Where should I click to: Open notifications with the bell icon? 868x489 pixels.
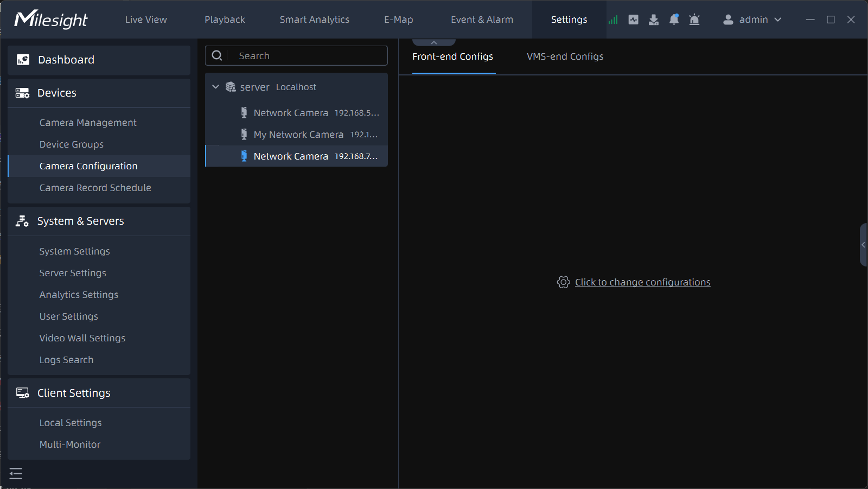coord(674,20)
